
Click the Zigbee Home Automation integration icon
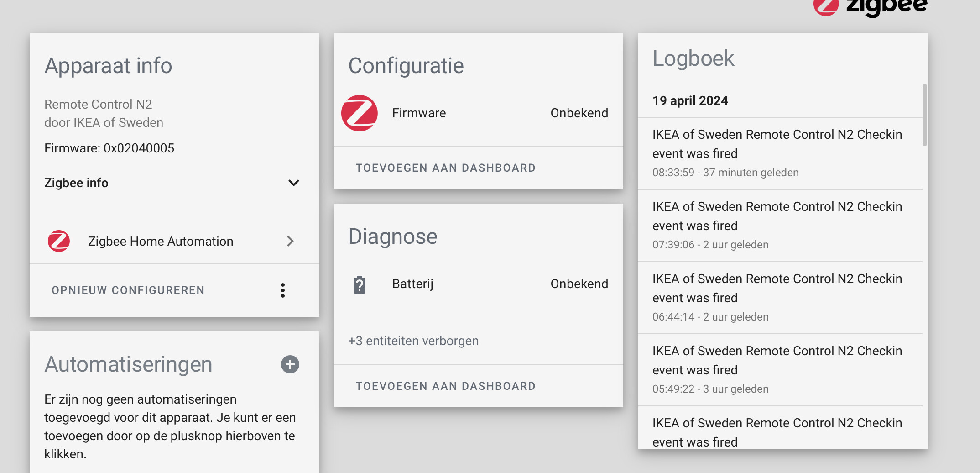pos(58,241)
